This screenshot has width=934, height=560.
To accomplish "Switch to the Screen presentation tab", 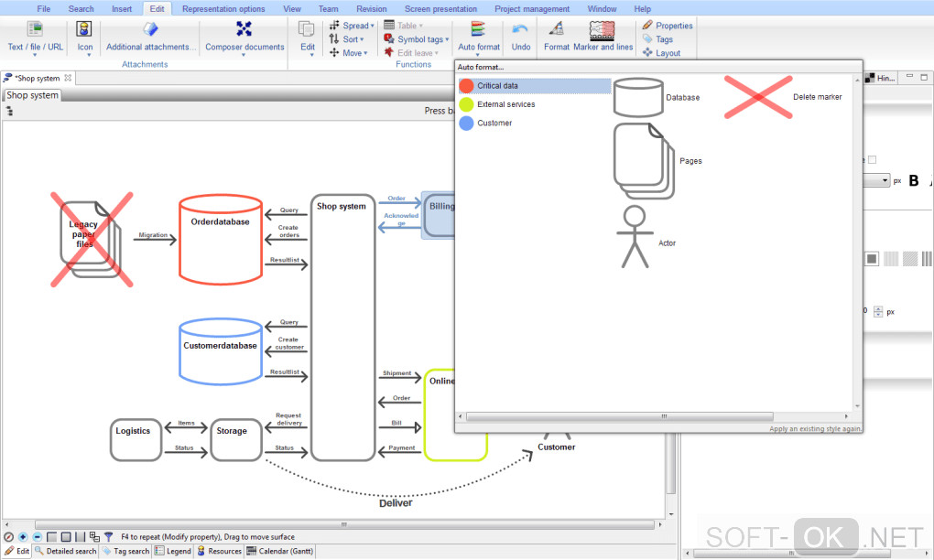I will click(x=440, y=9).
